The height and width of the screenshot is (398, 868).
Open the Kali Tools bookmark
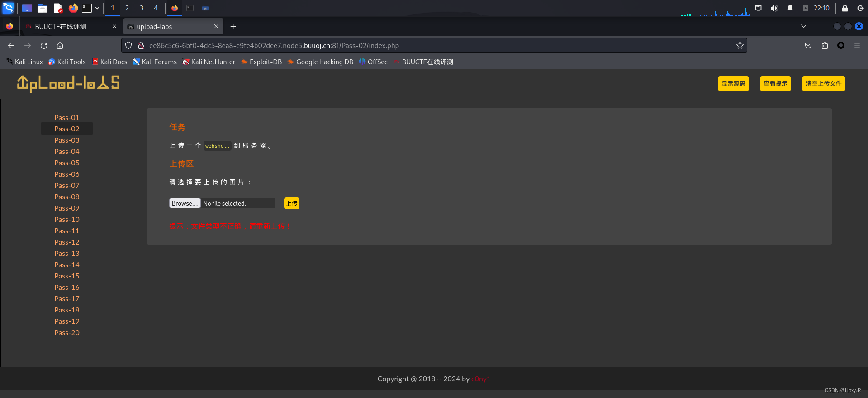pos(67,62)
